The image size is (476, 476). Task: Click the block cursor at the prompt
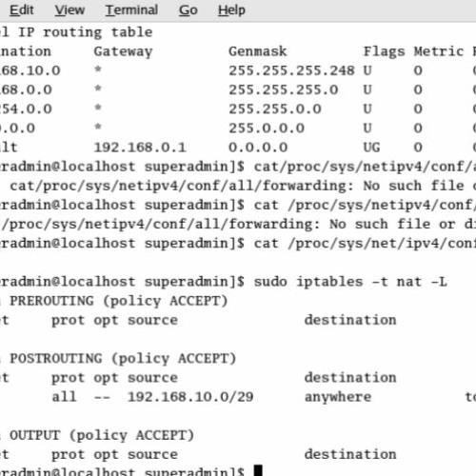[258, 470]
